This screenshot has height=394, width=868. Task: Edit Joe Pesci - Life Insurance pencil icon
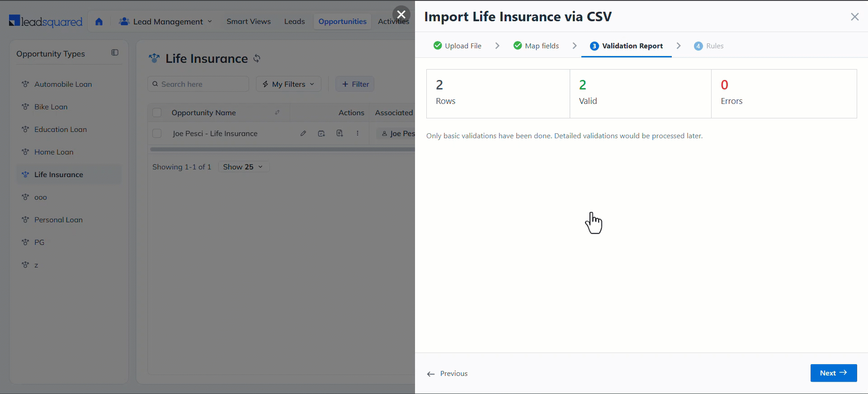(303, 133)
